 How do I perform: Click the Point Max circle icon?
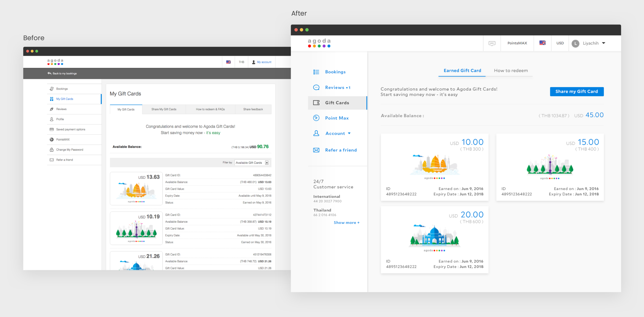tap(316, 118)
